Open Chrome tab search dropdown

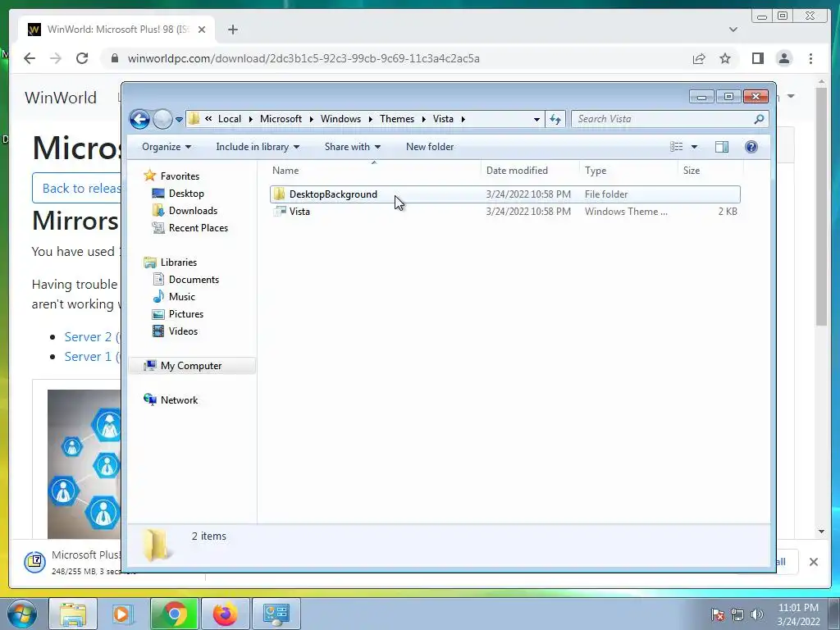point(733,30)
